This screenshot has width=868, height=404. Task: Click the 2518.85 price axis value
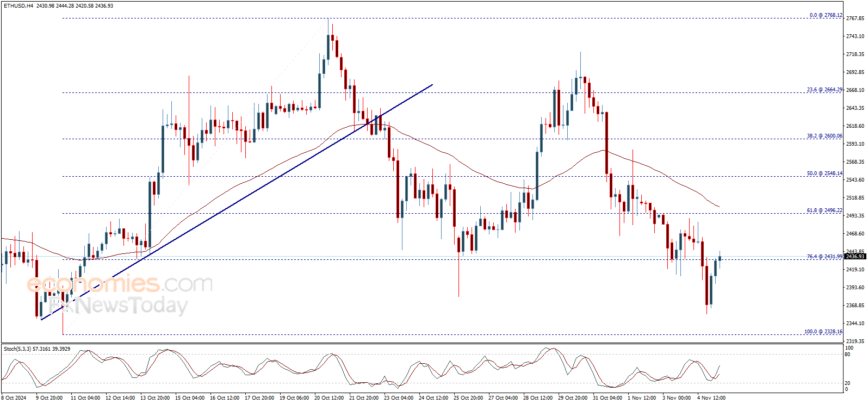855,198
